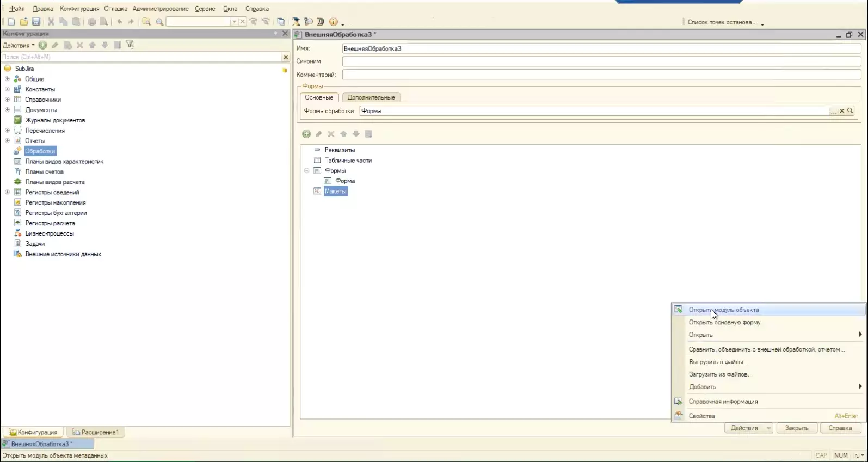Choose Выгрузить в файлы from context menu
Viewport: 868px width, 462px height.
click(x=718, y=362)
